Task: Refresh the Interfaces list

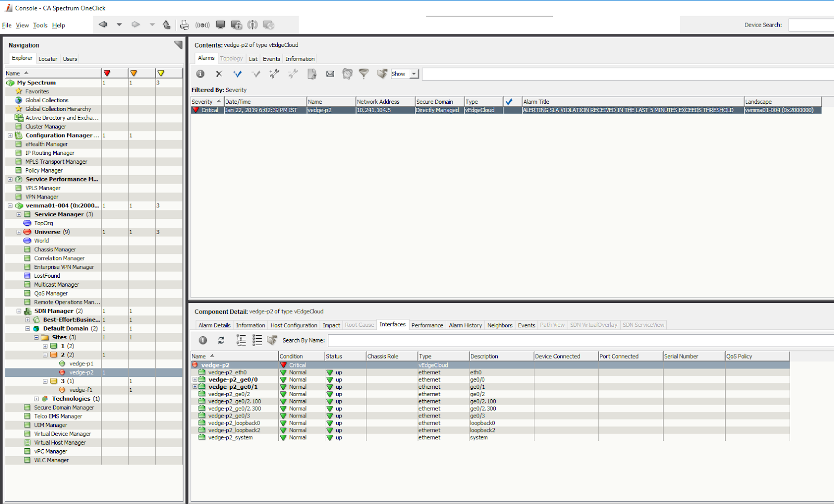Action: tap(221, 340)
